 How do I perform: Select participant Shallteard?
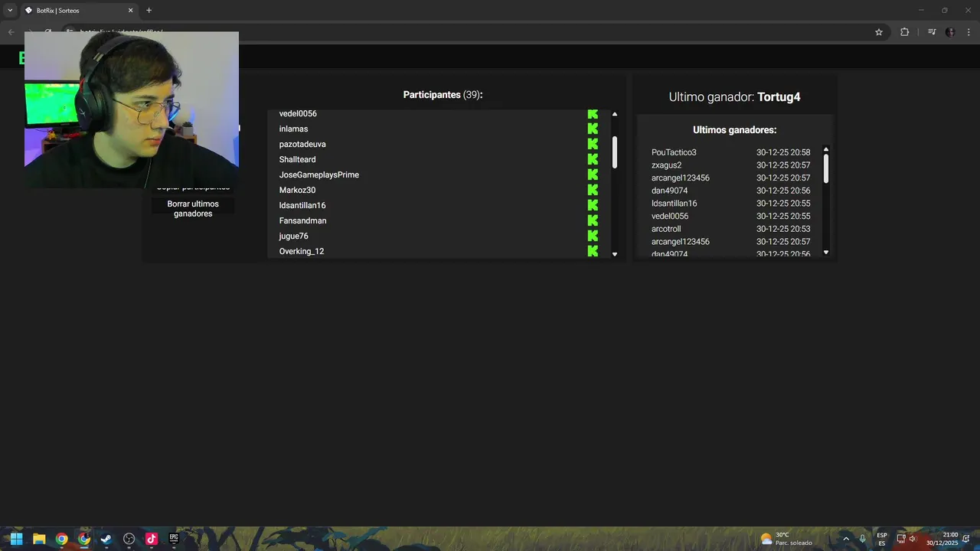pyautogui.click(x=297, y=159)
